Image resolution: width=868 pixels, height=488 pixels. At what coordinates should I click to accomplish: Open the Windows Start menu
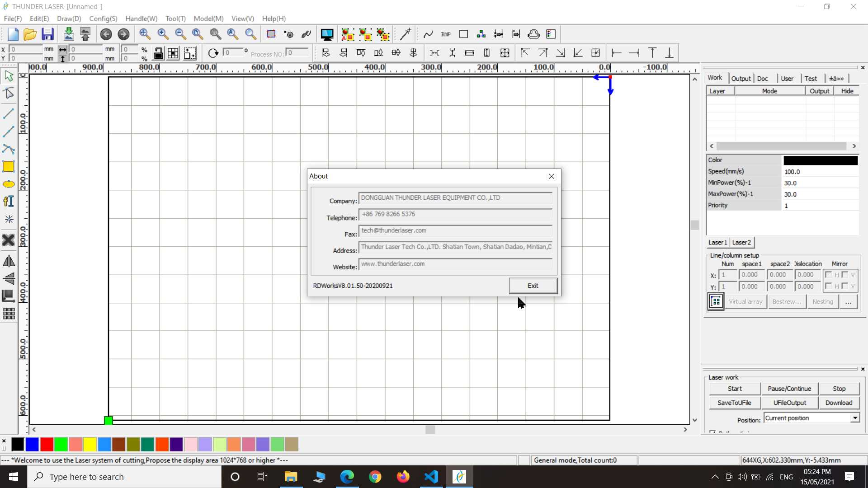[14, 477]
